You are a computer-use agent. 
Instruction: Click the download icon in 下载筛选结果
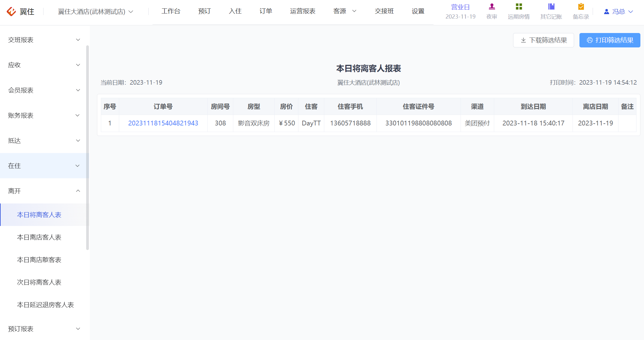point(523,40)
